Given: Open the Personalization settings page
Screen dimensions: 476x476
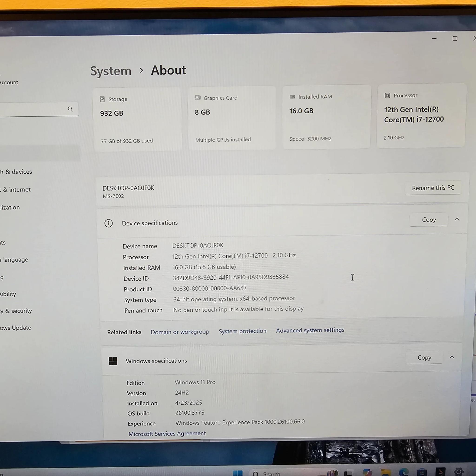Looking at the screenshot, I should [x=10, y=207].
